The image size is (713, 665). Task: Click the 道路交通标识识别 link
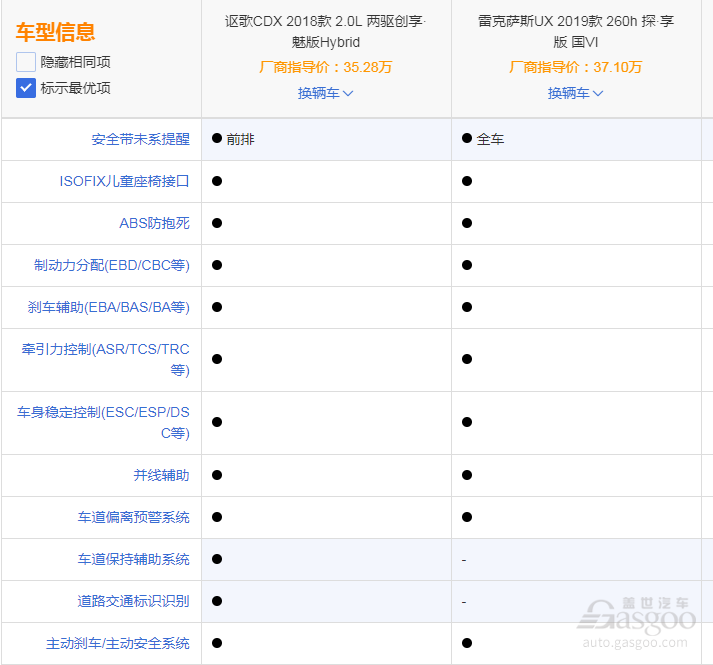134,601
